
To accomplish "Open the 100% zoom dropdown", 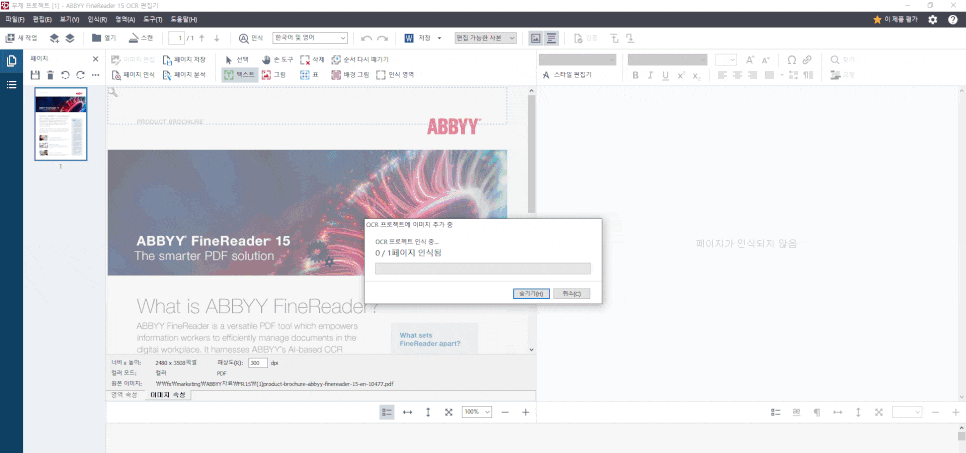I will tap(477, 412).
